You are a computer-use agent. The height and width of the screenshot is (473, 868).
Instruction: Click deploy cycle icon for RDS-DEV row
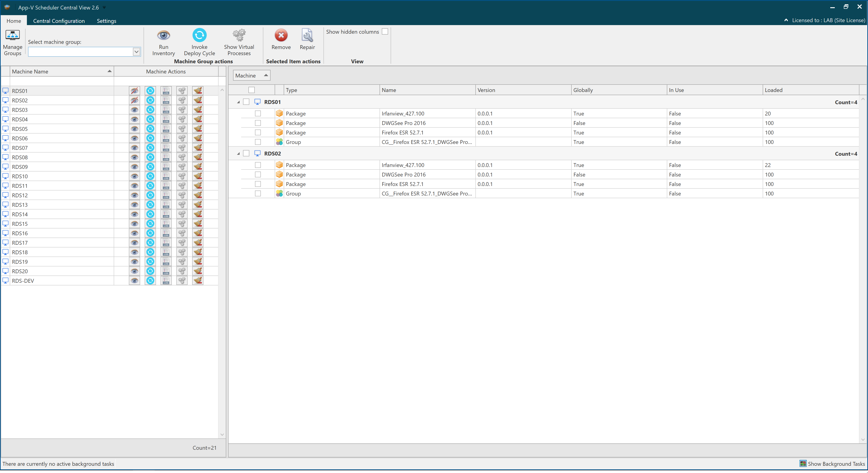coord(150,281)
